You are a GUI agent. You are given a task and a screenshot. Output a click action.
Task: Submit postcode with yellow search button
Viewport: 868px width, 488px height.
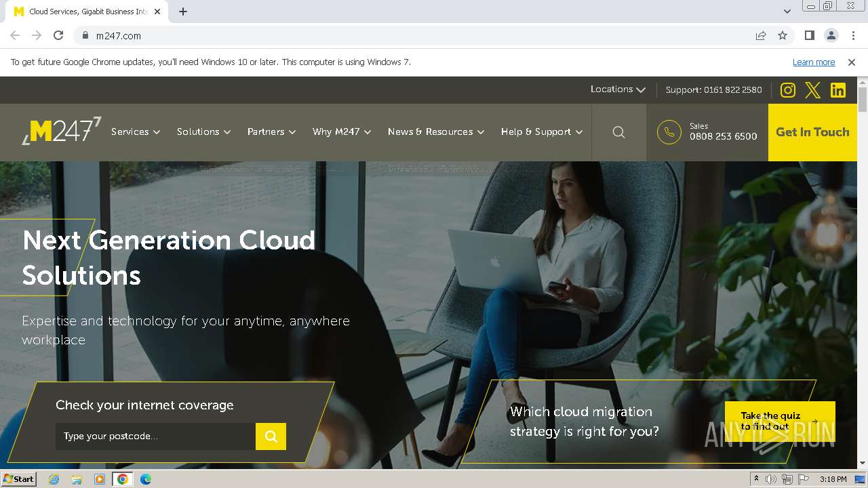point(271,436)
